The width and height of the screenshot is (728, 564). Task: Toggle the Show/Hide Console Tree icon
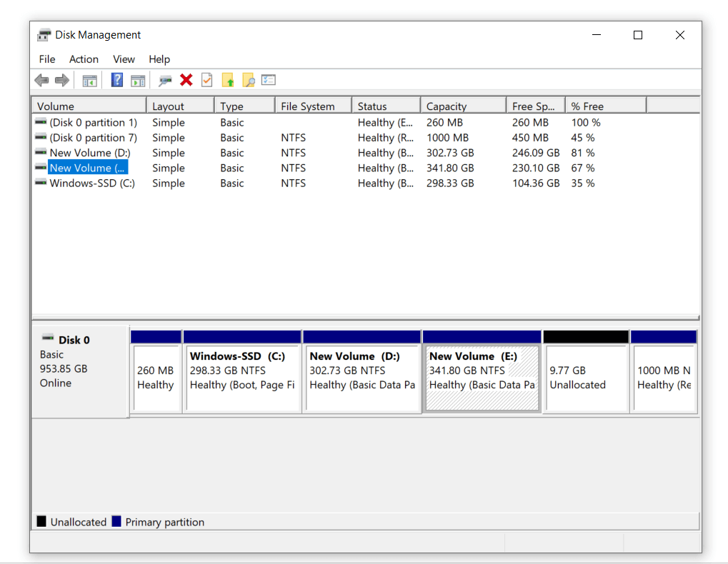tap(89, 80)
